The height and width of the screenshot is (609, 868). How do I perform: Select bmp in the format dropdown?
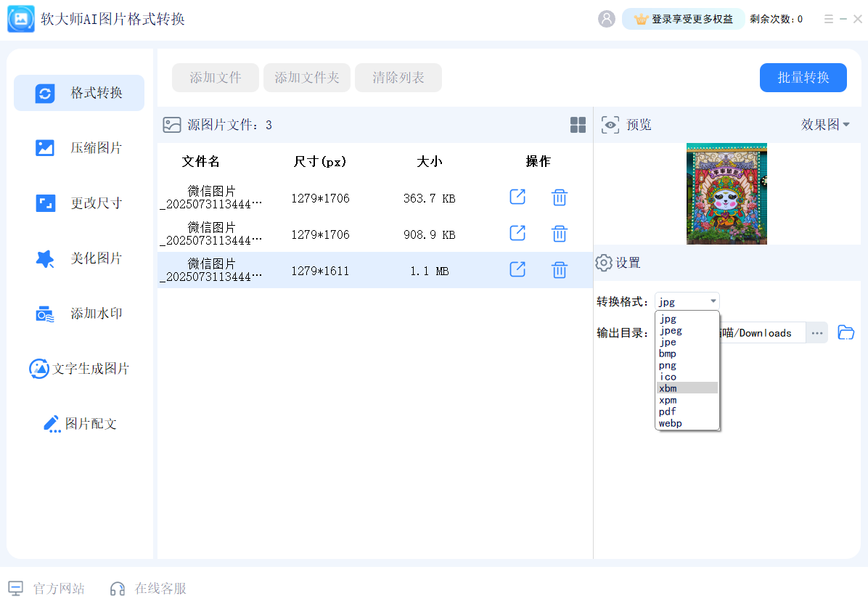coord(666,353)
